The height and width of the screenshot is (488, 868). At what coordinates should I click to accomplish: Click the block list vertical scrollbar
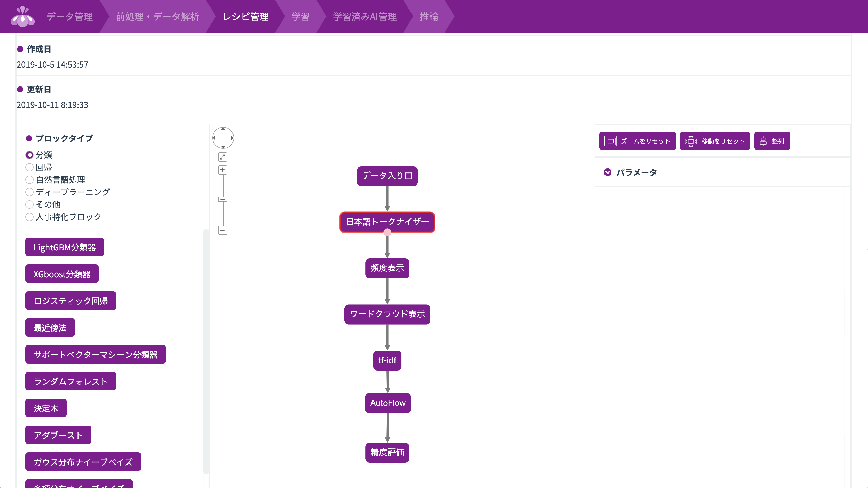pos(206,352)
